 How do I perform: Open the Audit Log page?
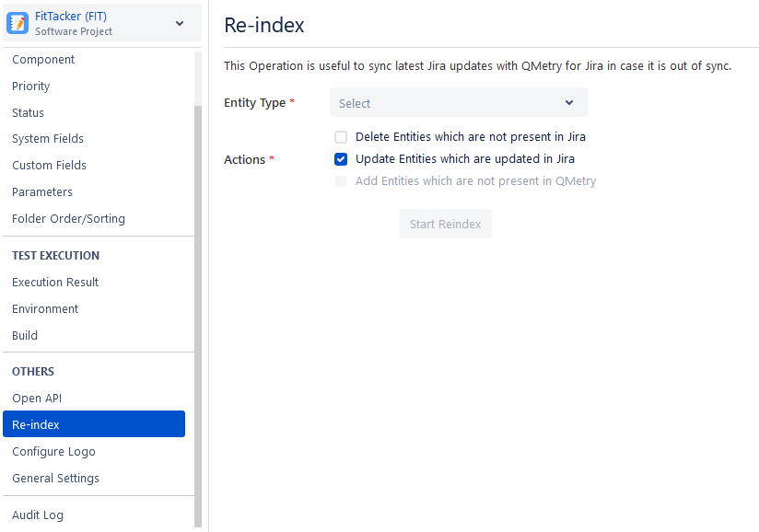point(38,515)
